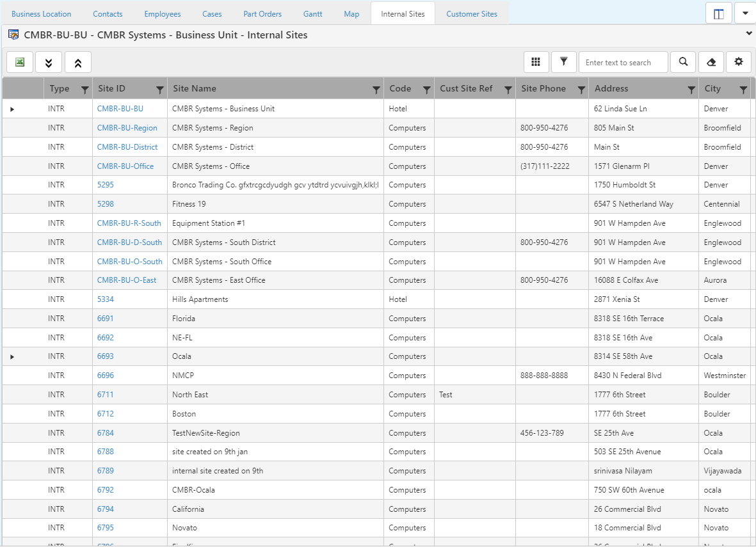Click the Enter text to search field
The width and height of the screenshot is (756, 547).
coord(622,63)
